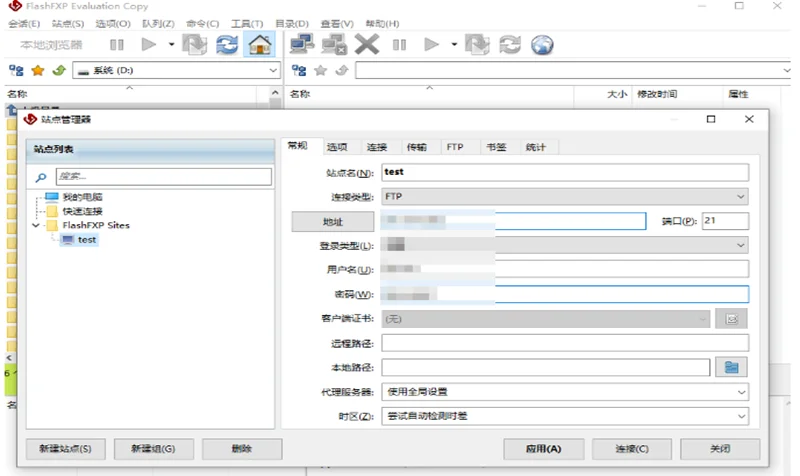This screenshot has width=800, height=476.
Task: Click the local pane play transfer icon
Action: point(148,45)
